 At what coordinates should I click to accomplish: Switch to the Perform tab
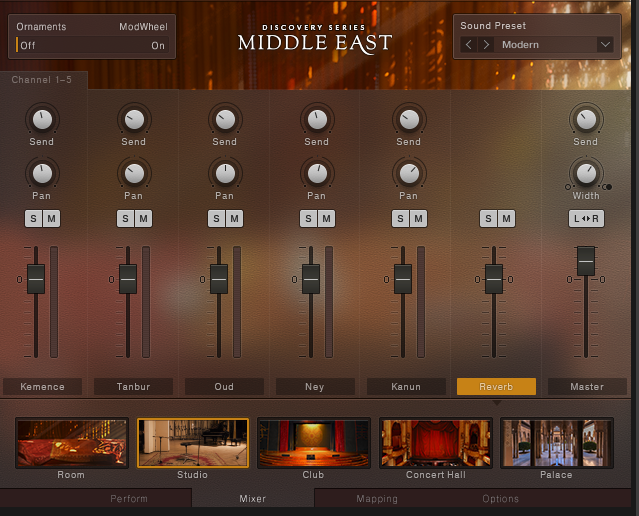click(129, 498)
